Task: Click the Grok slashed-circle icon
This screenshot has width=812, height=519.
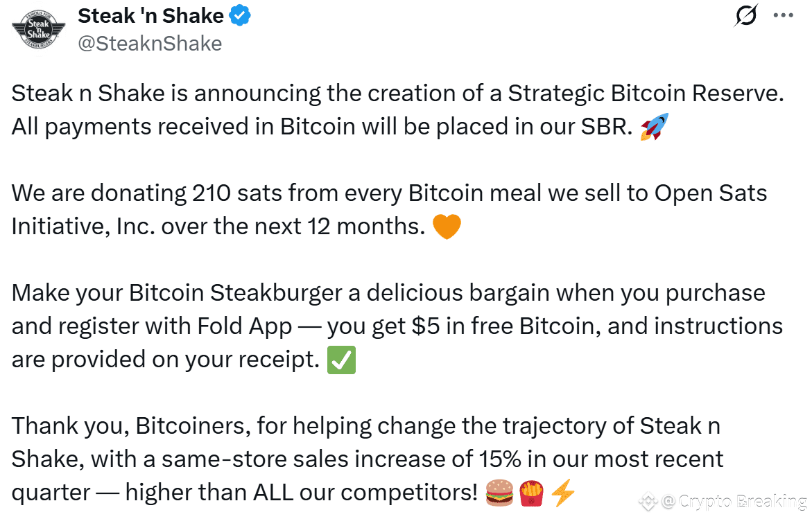Action: [x=746, y=15]
